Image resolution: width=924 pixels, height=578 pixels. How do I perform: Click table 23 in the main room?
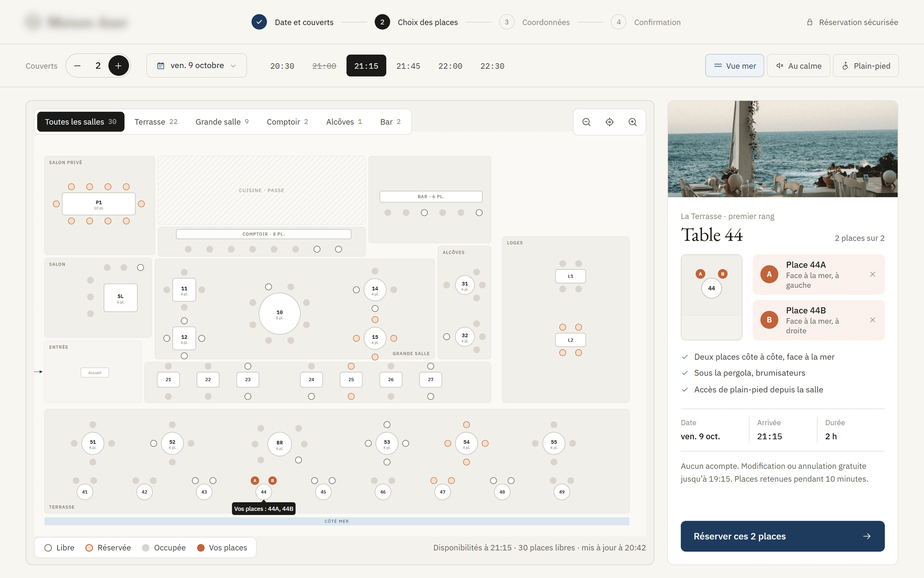(248, 380)
